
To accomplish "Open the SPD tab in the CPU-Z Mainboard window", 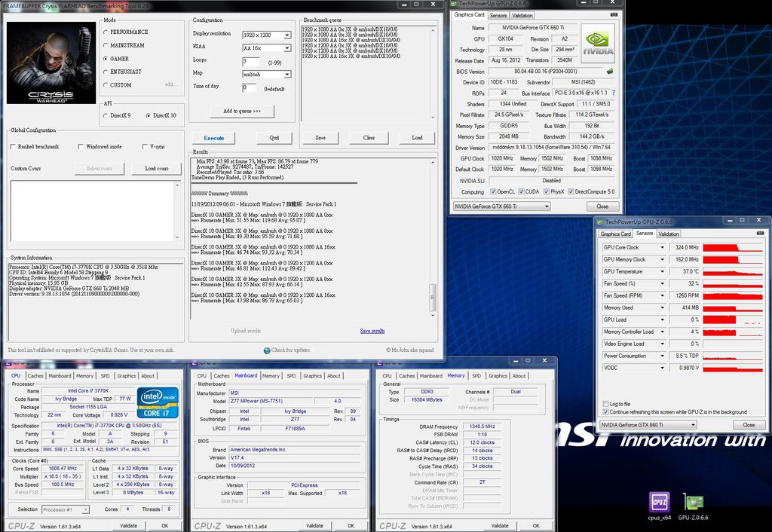I will tap(291, 376).
